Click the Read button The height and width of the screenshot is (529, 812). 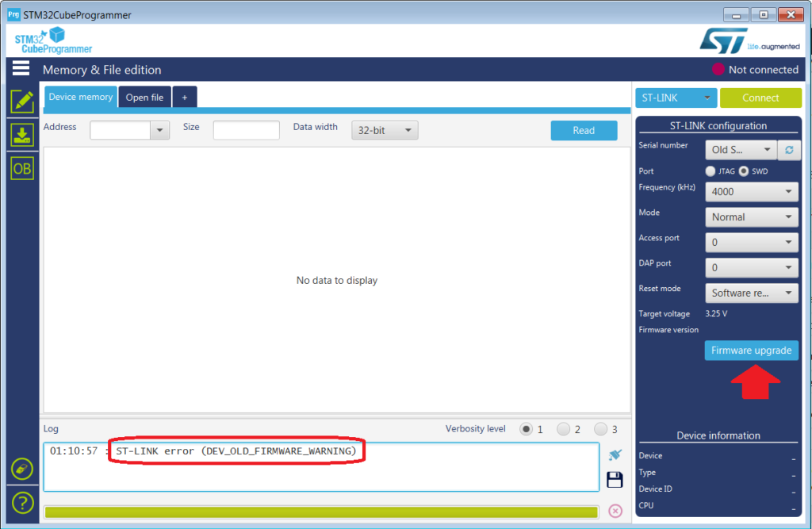pos(584,131)
